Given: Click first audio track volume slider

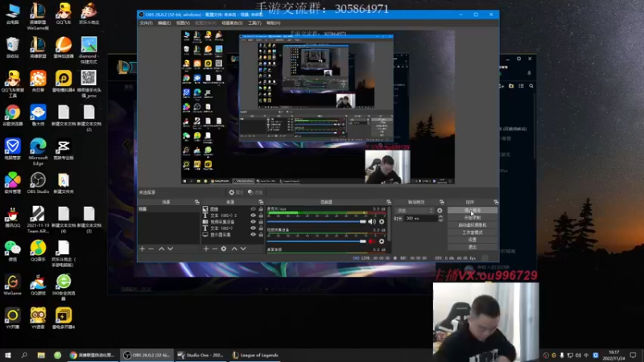Looking at the screenshot, I should click(318, 221).
